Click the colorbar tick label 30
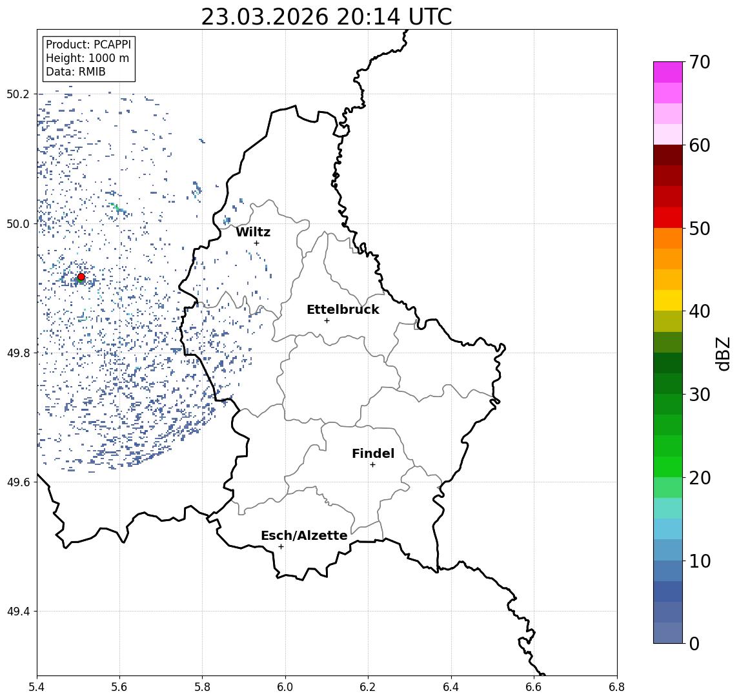Viewport: 739px width, 700px height. [x=700, y=395]
